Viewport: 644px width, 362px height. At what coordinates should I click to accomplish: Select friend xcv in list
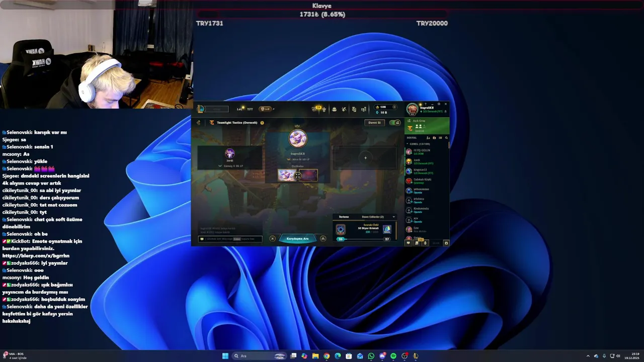[427, 220]
